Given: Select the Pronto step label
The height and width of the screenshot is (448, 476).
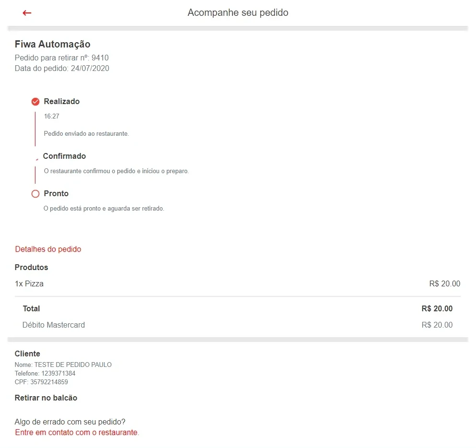Looking at the screenshot, I should (56, 194).
